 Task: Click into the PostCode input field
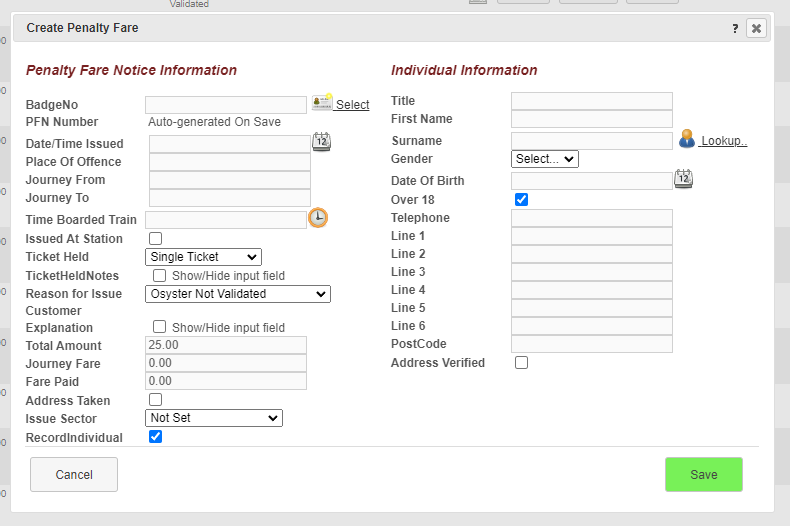click(x=591, y=344)
